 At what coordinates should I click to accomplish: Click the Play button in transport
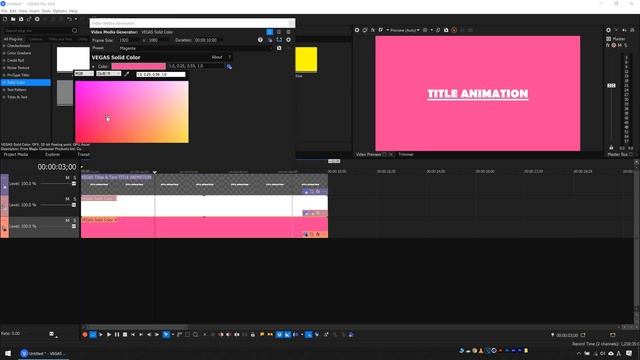(109, 335)
